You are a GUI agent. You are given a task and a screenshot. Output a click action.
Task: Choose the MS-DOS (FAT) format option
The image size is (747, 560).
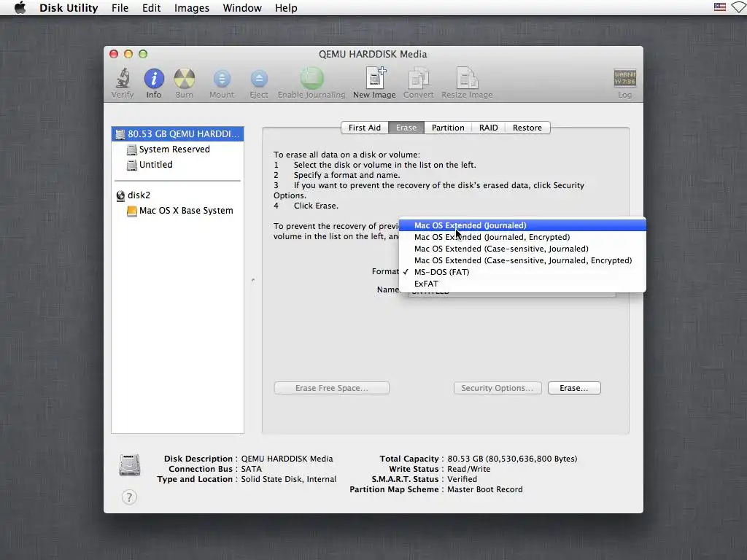pos(522,272)
